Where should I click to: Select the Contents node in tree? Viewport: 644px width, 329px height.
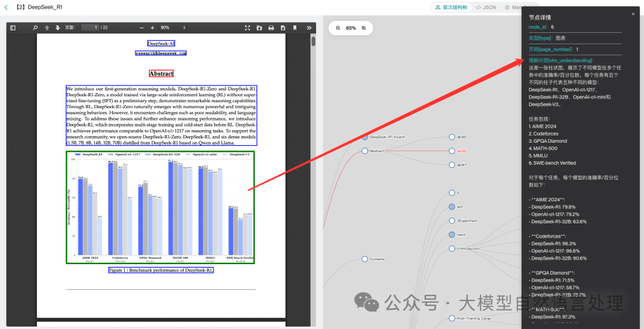364,259
